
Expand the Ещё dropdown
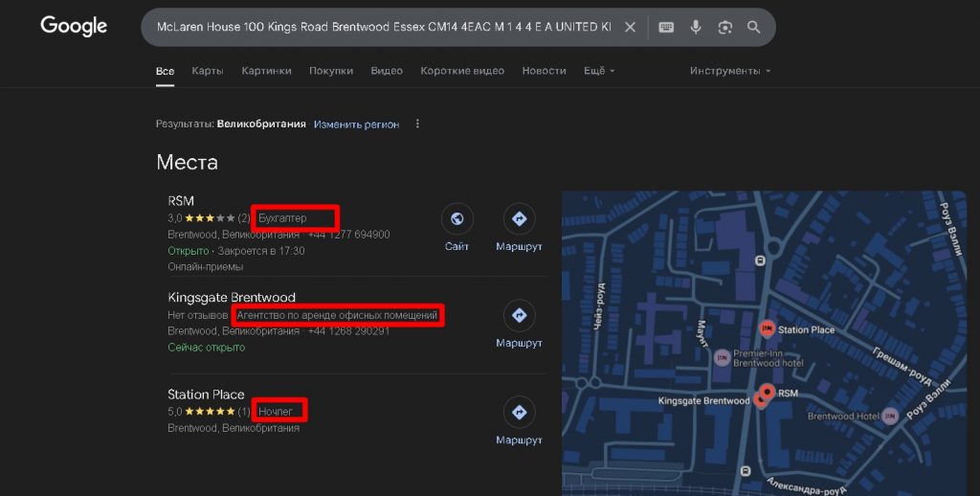point(599,71)
